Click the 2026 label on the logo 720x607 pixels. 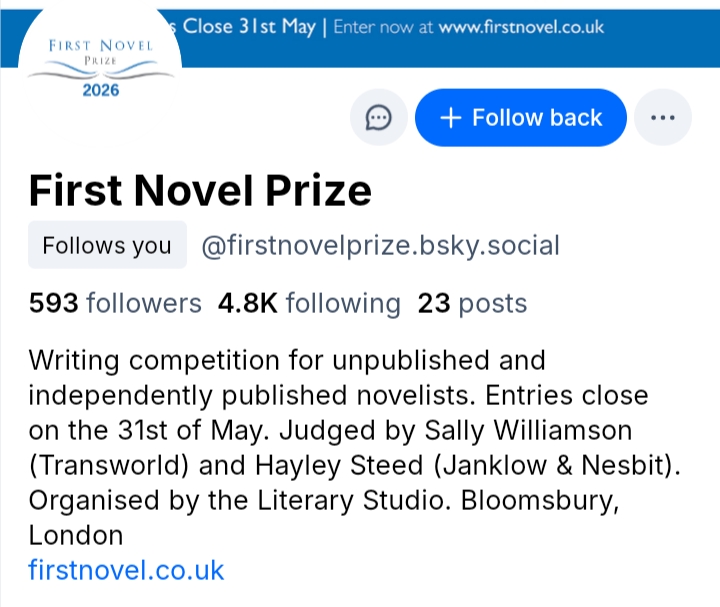click(102, 90)
